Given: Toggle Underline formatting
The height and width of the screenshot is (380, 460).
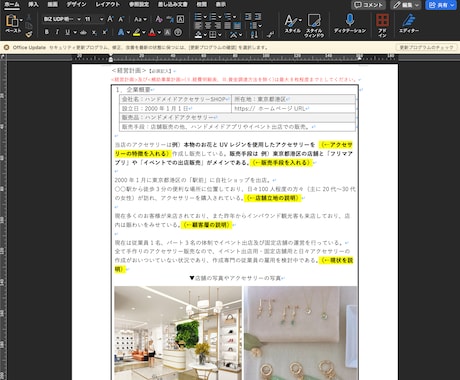Looking at the screenshot, I should pos(68,32).
